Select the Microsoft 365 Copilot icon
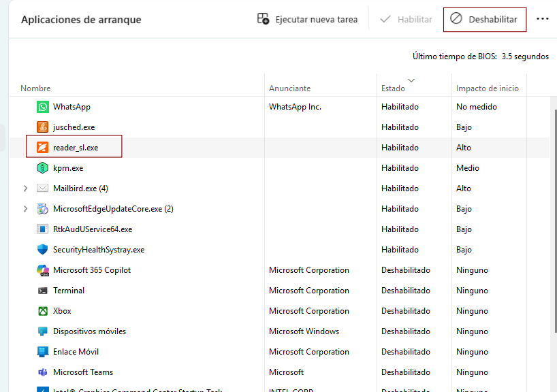This screenshot has height=392, width=557. (41, 269)
